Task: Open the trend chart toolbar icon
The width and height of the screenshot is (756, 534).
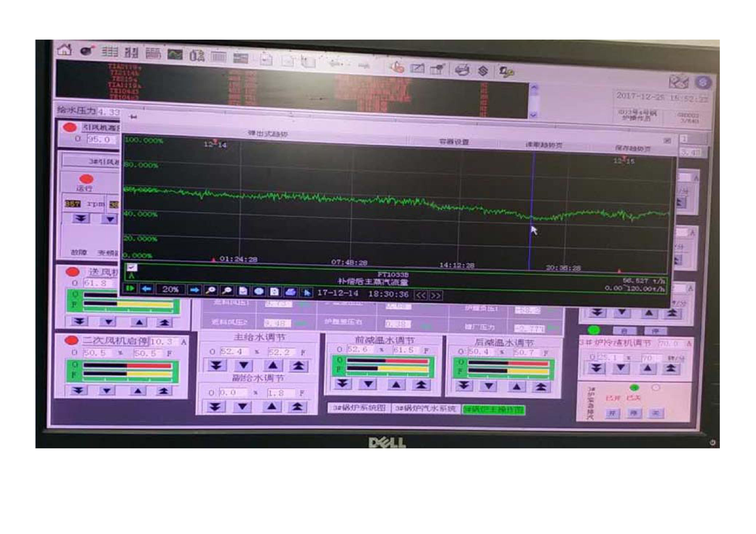Action: [x=175, y=54]
